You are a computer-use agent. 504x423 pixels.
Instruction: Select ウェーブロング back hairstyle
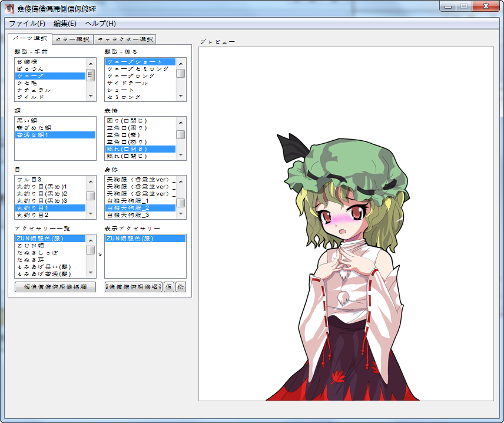[x=141, y=76]
